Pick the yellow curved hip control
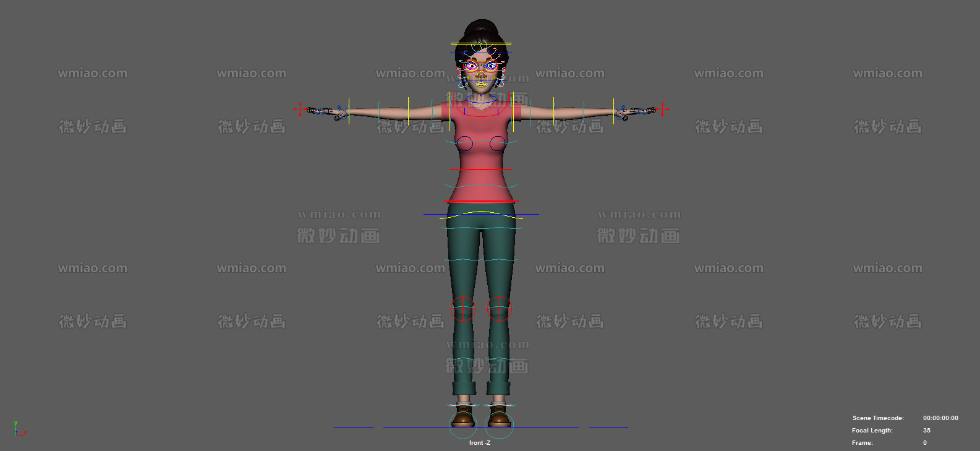980x451 pixels. (481, 214)
